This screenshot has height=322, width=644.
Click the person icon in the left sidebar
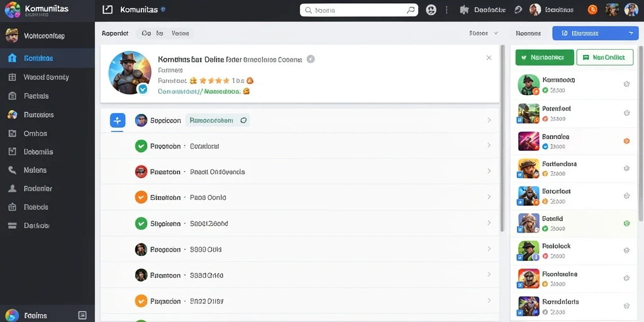click(x=13, y=189)
